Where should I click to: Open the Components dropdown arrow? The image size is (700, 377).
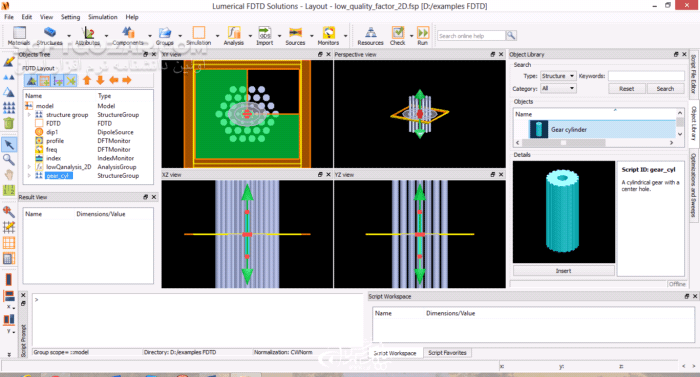(x=150, y=35)
